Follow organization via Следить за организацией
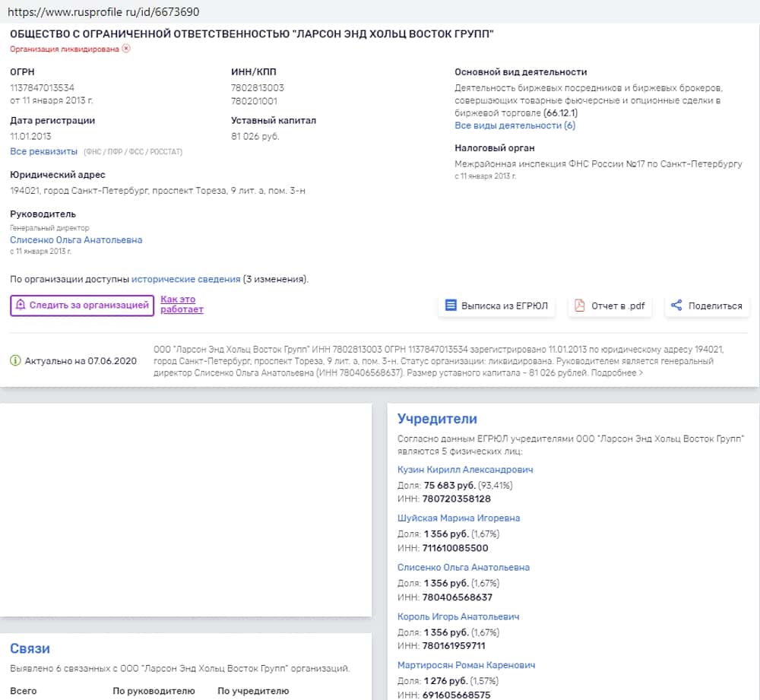760x700 pixels. tap(82, 306)
